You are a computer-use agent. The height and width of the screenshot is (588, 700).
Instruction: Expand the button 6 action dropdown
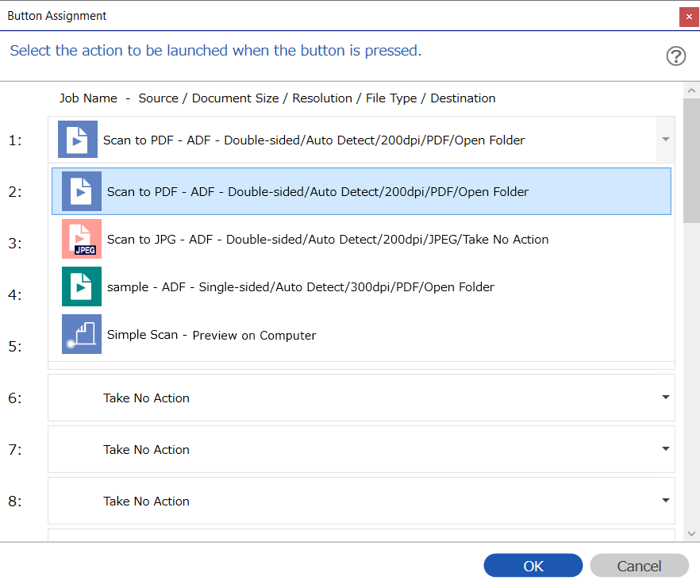click(666, 398)
